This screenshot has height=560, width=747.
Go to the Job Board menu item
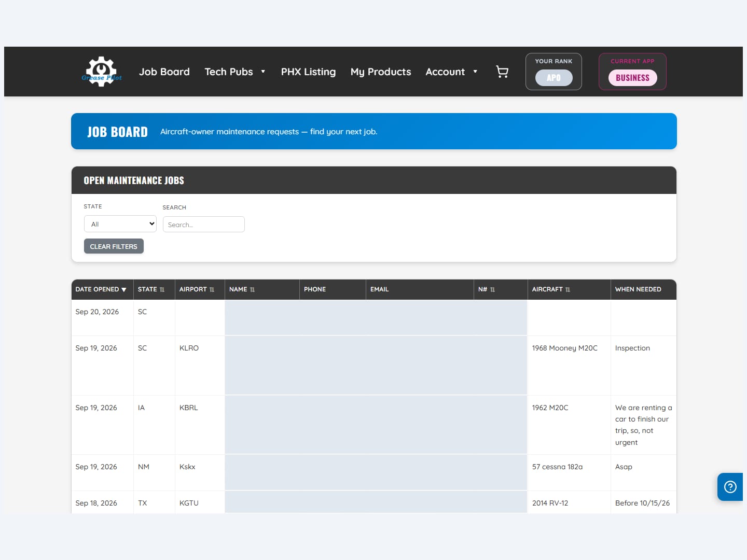[x=164, y=72]
